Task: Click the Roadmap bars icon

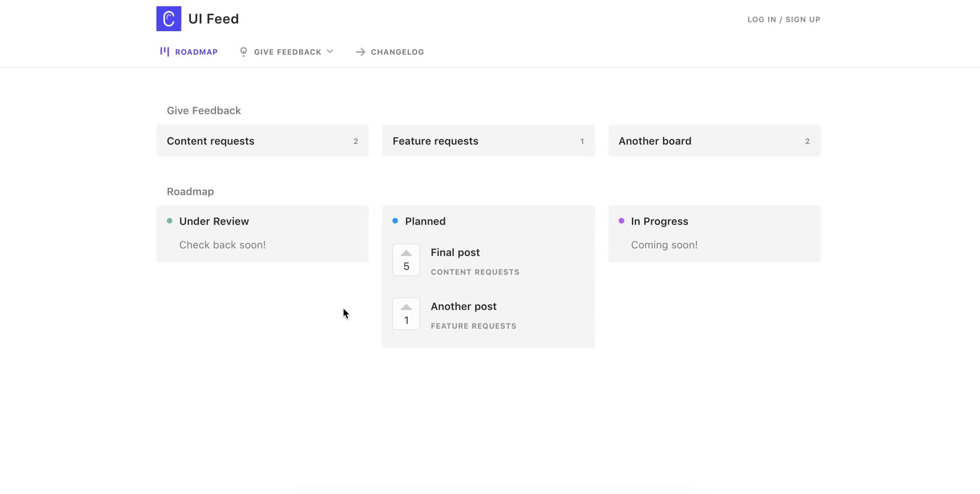Action: coord(164,52)
